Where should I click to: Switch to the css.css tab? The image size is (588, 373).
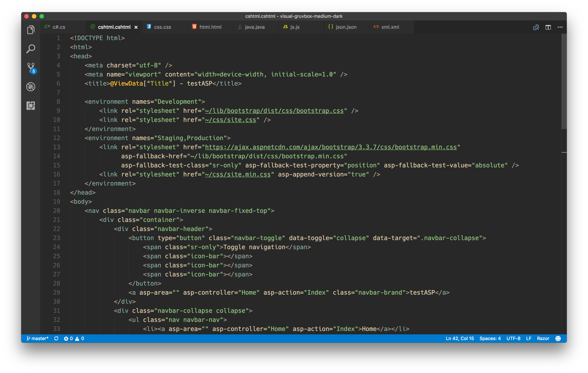coord(162,27)
